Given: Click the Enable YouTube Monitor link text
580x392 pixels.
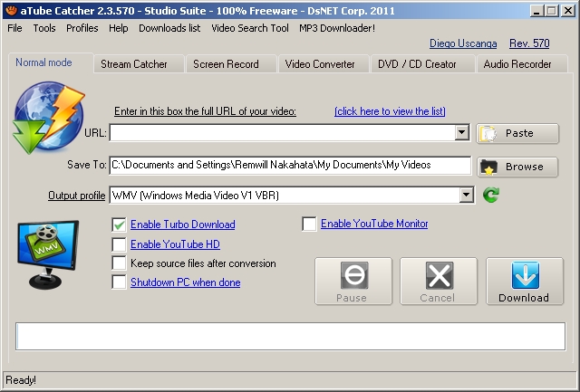Looking at the screenshot, I should pos(374,224).
